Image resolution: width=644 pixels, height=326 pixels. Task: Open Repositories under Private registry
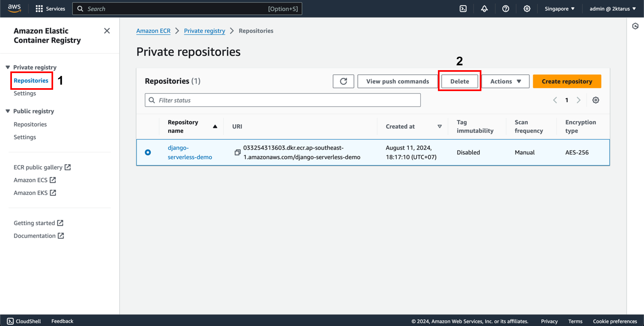pos(31,80)
